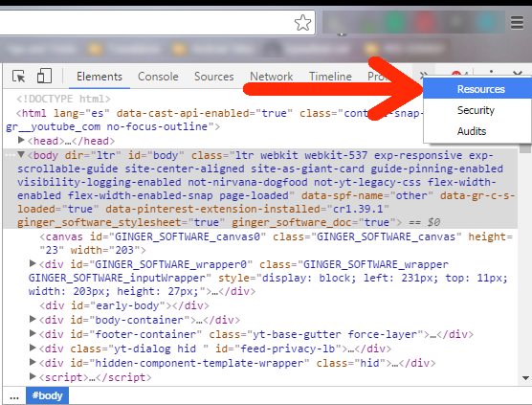Viewport: 532px width, 405px height.
Task: Click the breadcrumb ellipsis button
Action: (x=14, y=395)
